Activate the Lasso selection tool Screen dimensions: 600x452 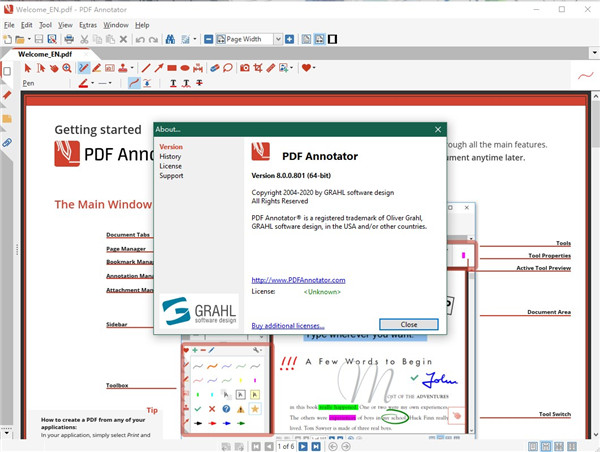pos(229,68)
